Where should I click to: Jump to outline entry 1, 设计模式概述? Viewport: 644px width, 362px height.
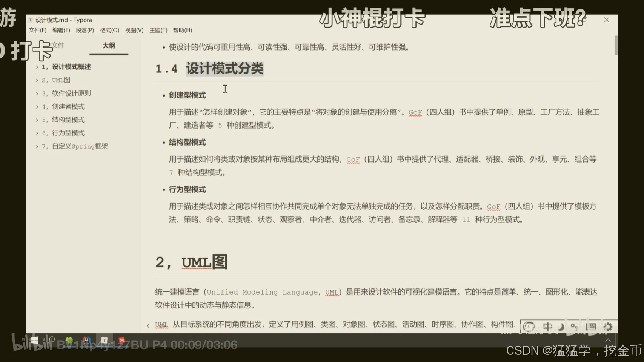(66, 67)
